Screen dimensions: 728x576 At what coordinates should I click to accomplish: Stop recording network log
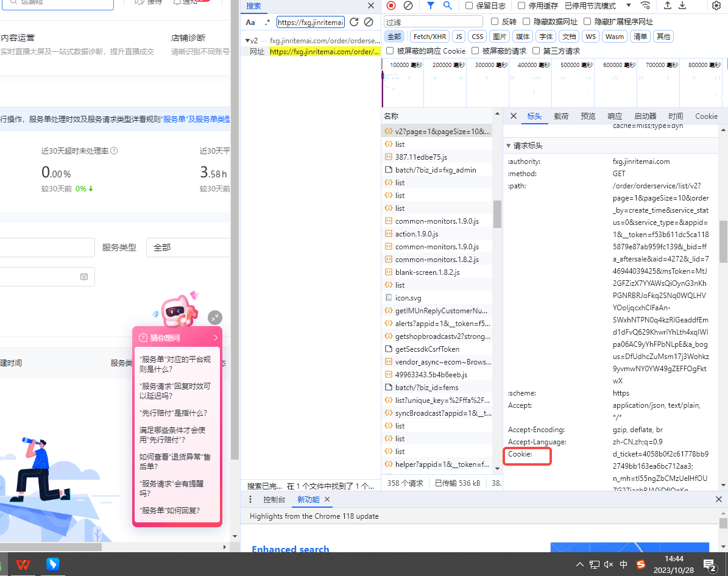tap(391, 5)
